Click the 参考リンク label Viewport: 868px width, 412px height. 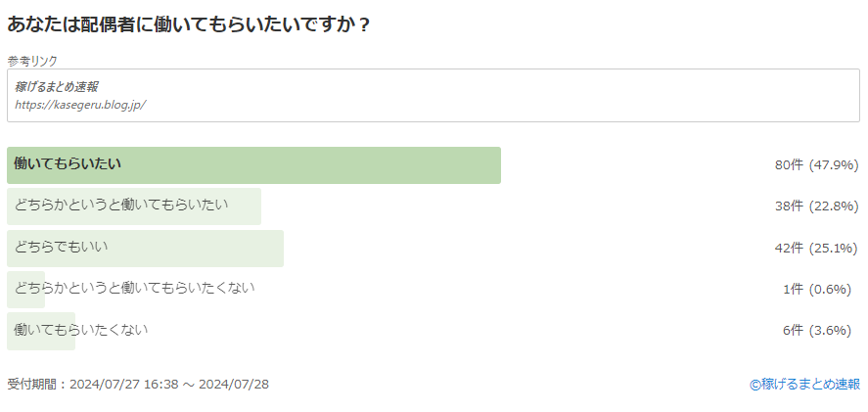pyautogui.click(x=32, y=61)
